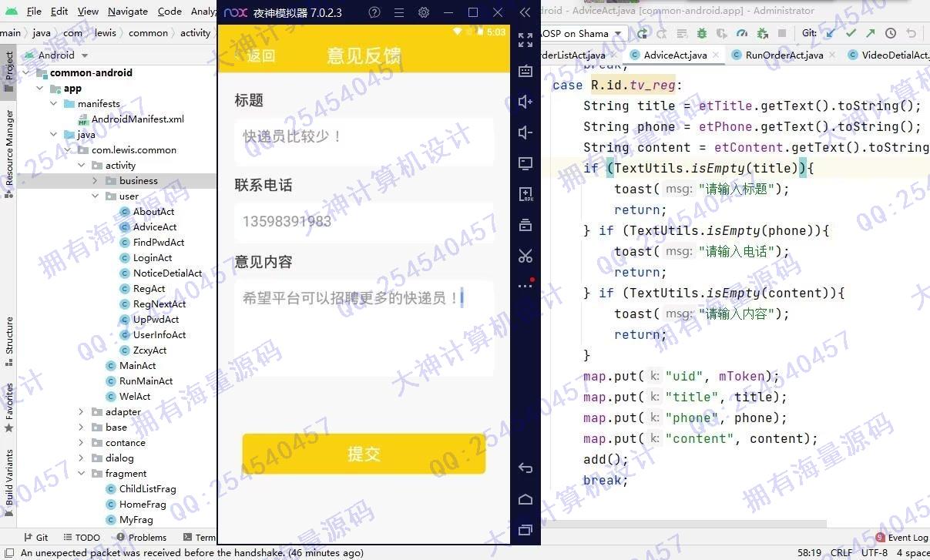Click Git commit checkmark icon

(851, 34)
